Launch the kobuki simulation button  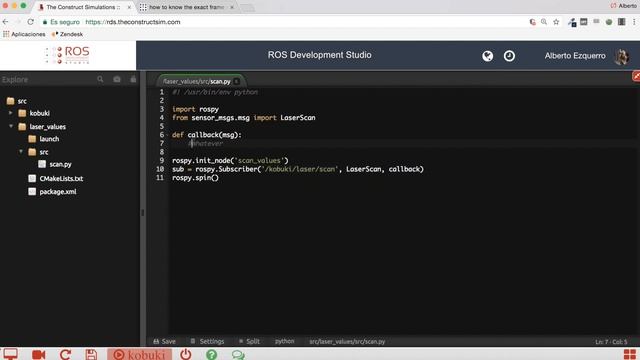tap(140, 354)
